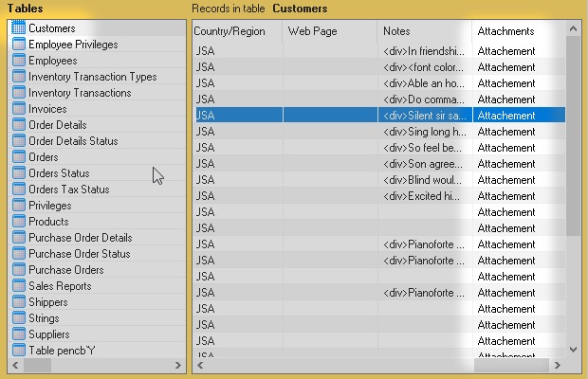Select Inventory Transactions in tables list

(x=80, y=93)
